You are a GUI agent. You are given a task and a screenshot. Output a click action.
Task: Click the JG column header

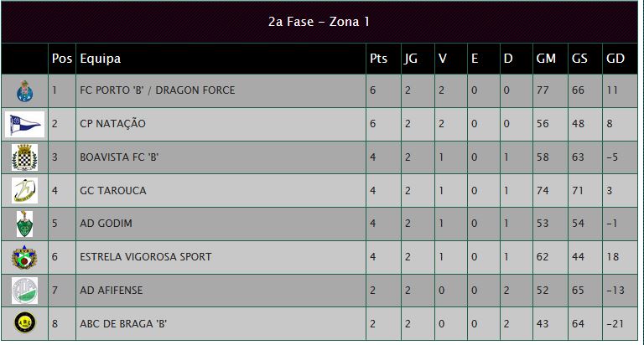(411, 59)
